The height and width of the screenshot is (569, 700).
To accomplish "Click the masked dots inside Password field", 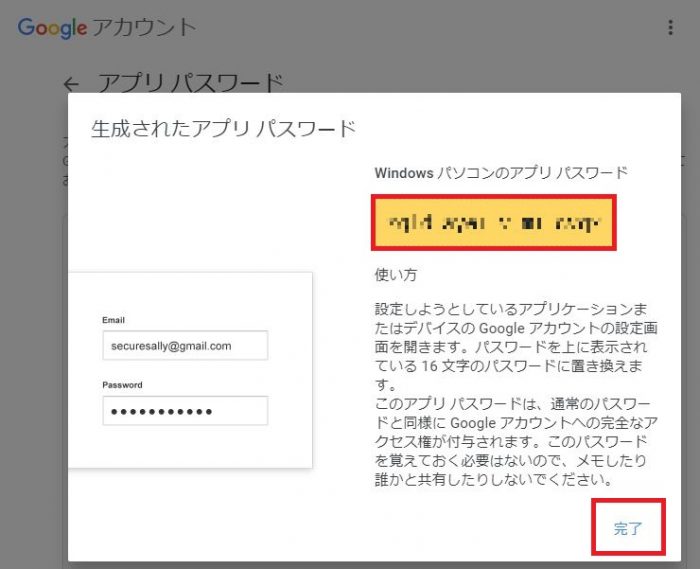I will tap(160, 411).
